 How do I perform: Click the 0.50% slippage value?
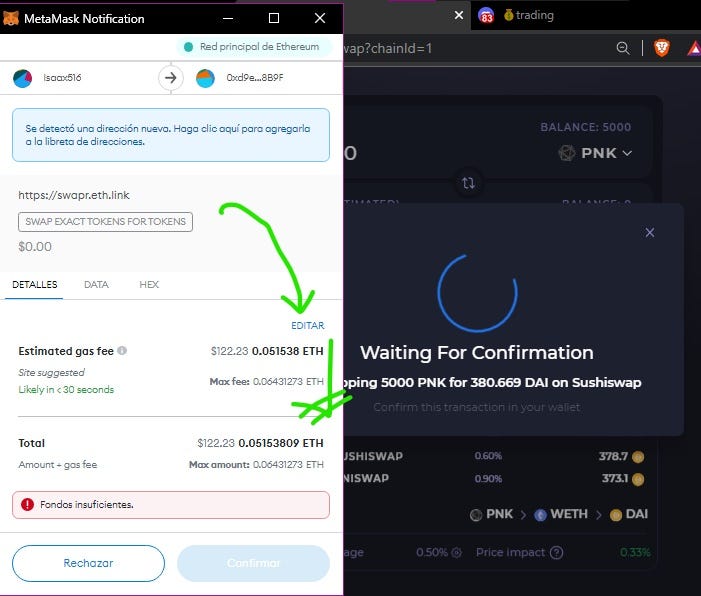[x=432, y=553]
